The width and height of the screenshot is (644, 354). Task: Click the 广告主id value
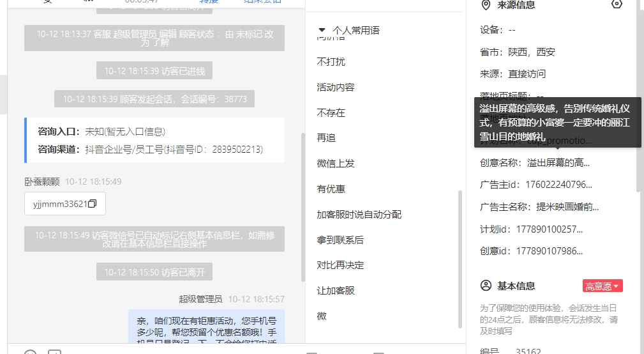pos(559,185)
